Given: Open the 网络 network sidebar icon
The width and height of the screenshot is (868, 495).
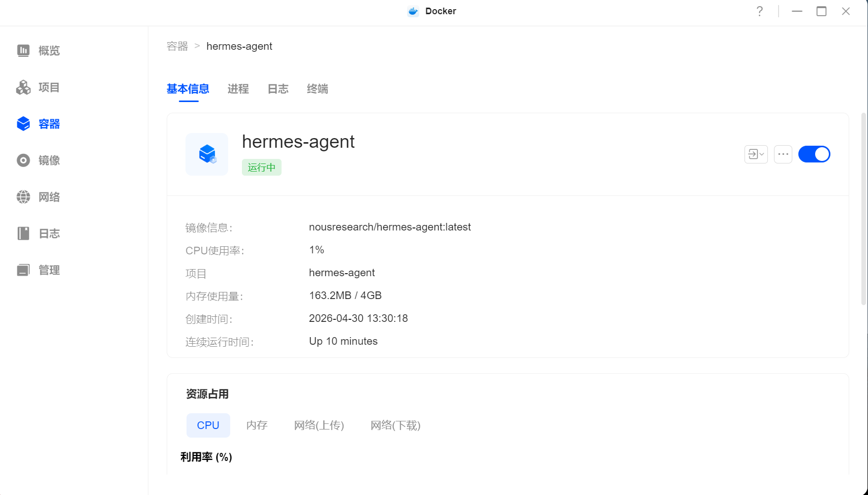Looking at the screenshot, I should point(23,197).
